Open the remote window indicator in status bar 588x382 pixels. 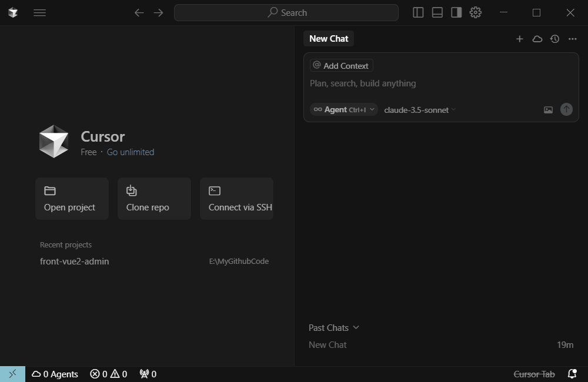pos(13,374)
